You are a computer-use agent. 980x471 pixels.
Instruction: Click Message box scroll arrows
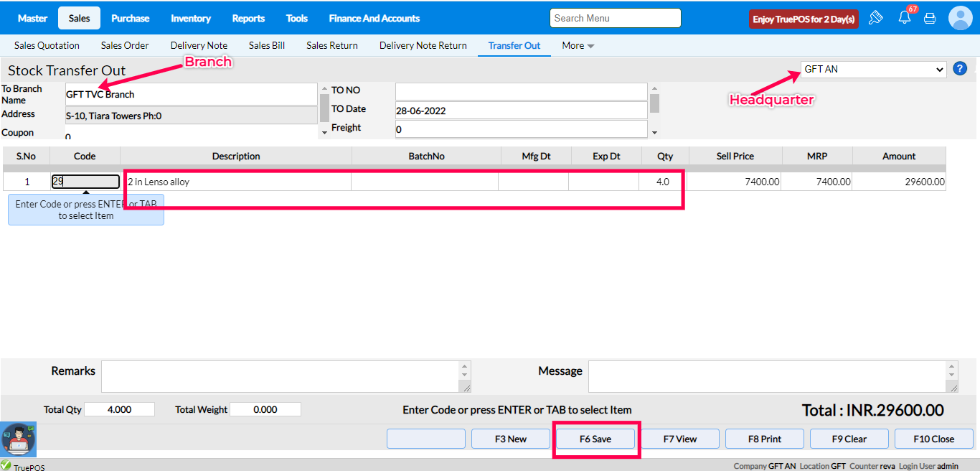[952, 370]
